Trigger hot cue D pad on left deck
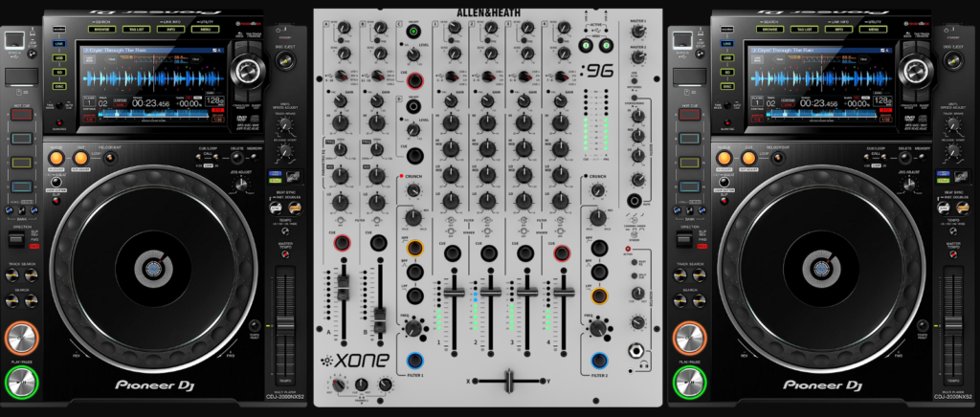This screenshot has width=980, height=417. pyautogui.click(x=21, y=187)
